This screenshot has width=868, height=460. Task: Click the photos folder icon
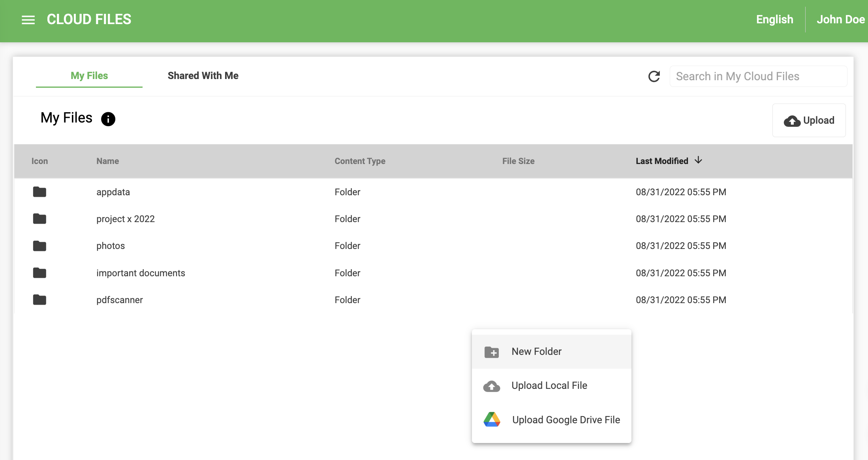click(39, 246)
